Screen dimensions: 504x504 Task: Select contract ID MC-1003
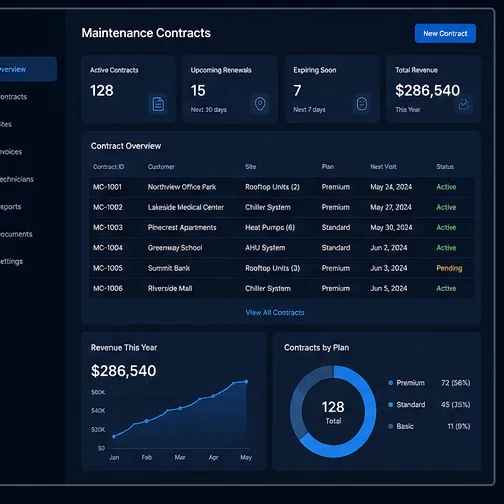point(108,227)
